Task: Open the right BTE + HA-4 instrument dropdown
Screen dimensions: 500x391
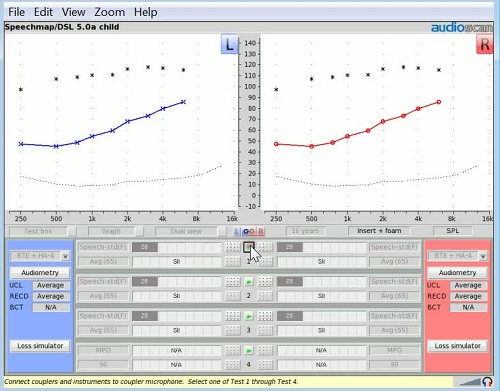Action: 457,256
